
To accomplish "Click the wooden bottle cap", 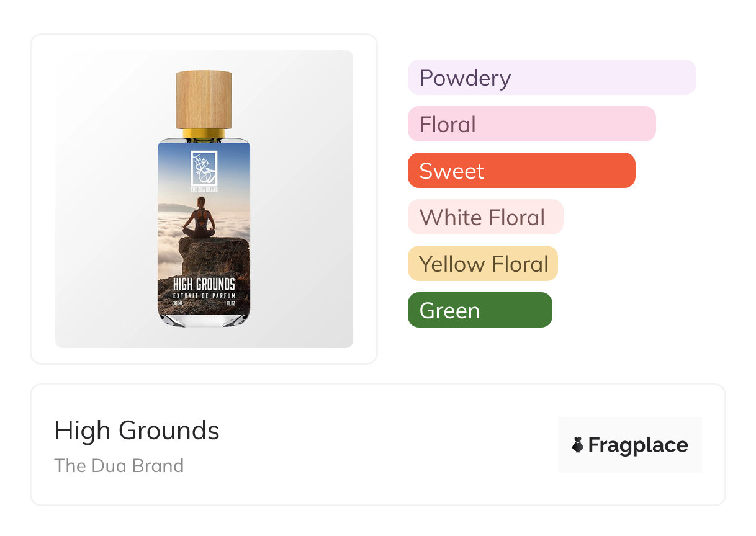I will click(204, 99).
